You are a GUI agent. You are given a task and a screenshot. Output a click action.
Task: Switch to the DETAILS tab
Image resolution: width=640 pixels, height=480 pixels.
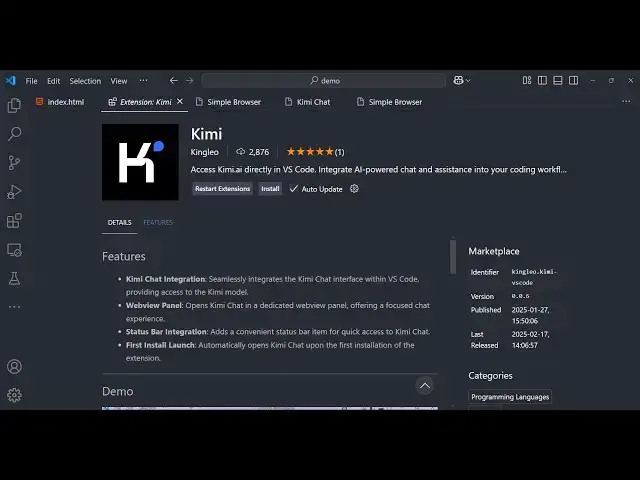tap(120, 222)
